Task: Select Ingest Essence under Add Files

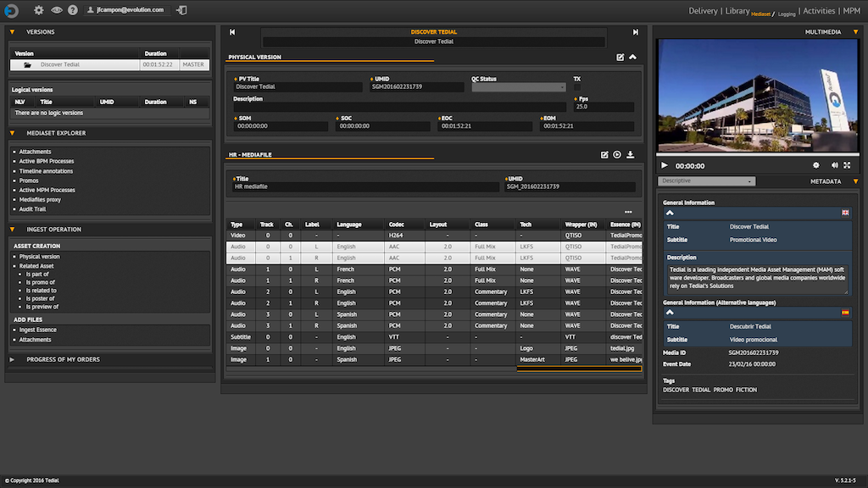Action: (37, 330)
